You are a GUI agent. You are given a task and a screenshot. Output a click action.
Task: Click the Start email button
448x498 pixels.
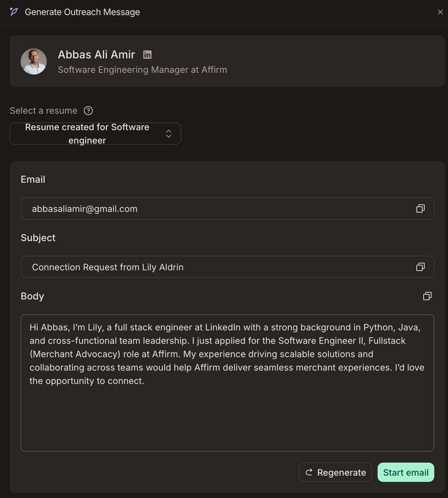click(x=406, y=472)
